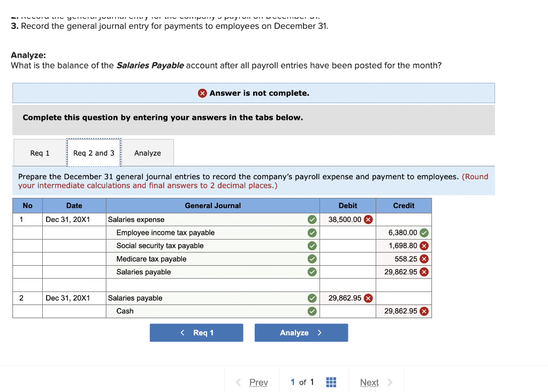The height and width of the screenshot is (392, 548).
Task: Click the Req 1 navigation button
Action: 196,332
